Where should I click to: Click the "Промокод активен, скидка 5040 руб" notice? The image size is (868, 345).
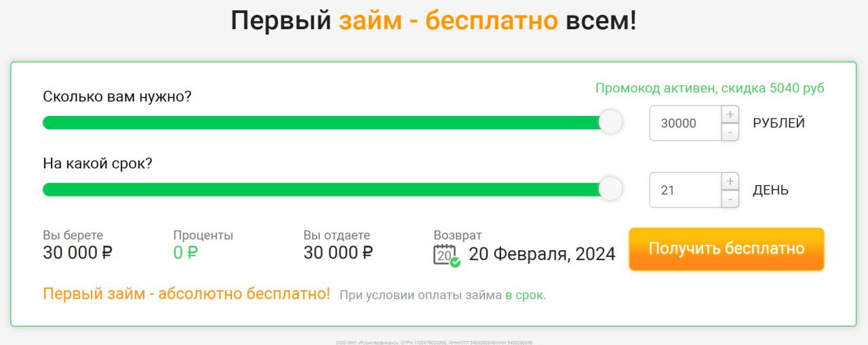[x=709, y=88]
